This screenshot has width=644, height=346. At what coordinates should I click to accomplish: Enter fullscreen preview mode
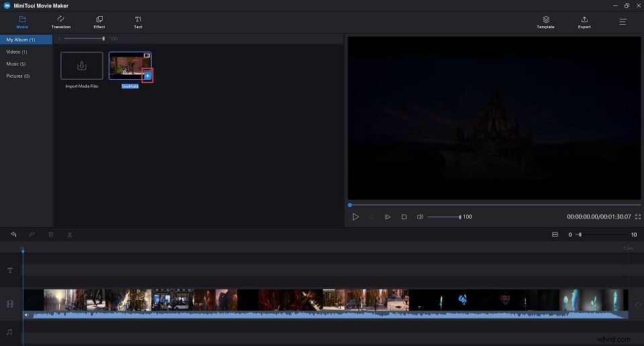pyautogui.click(x=637, y=217)
